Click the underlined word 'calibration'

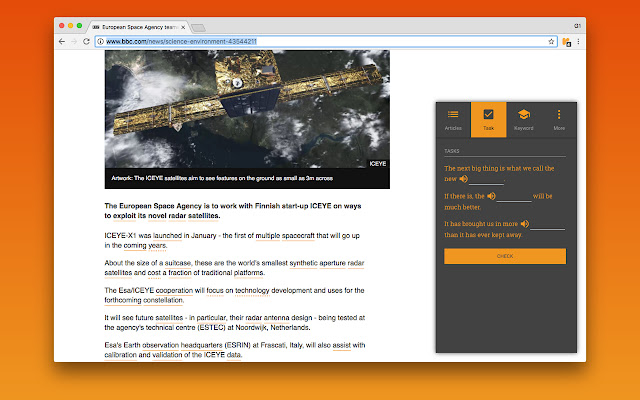(x=120, y=355)
